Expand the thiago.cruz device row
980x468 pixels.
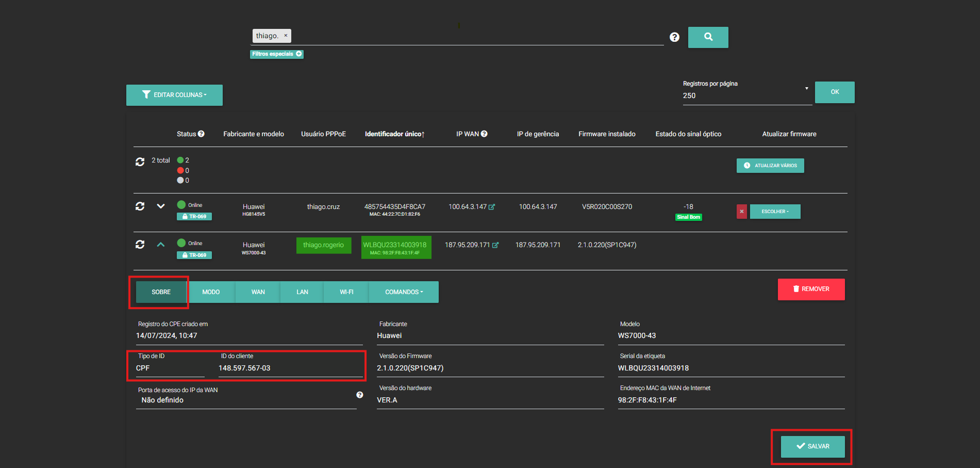click(x=161, y=206)
